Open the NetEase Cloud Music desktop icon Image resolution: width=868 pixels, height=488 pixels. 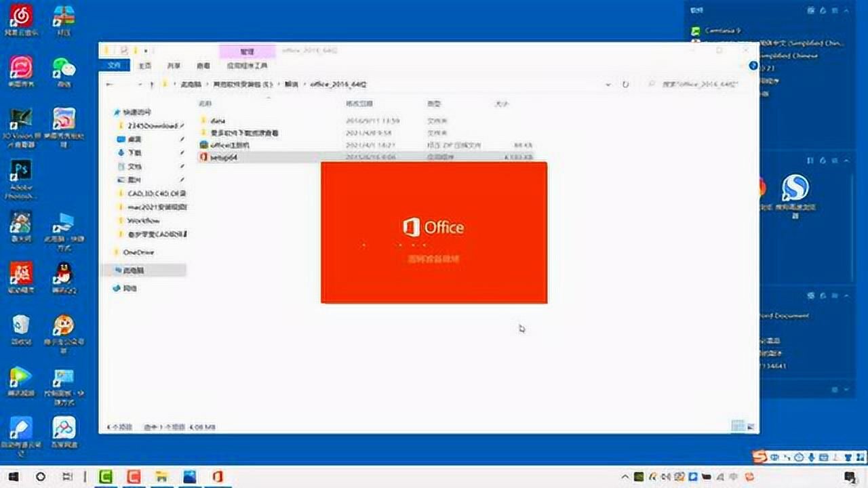(21, 19)
